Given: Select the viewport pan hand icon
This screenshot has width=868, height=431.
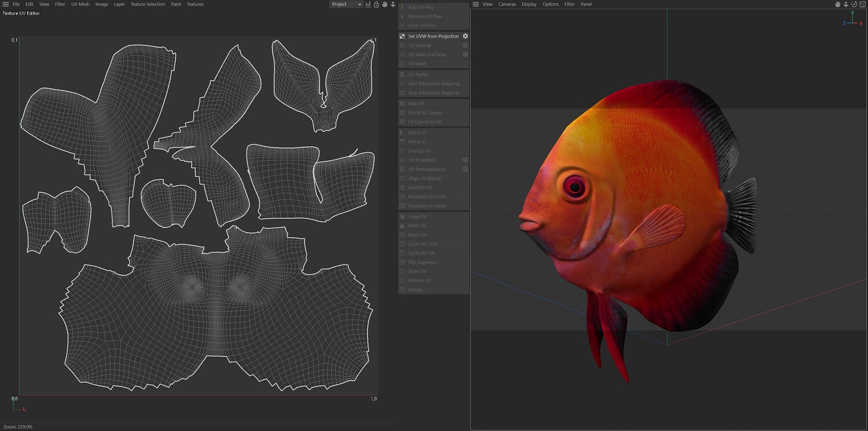Looking at the screenshot, I should [x=837, y=4].
